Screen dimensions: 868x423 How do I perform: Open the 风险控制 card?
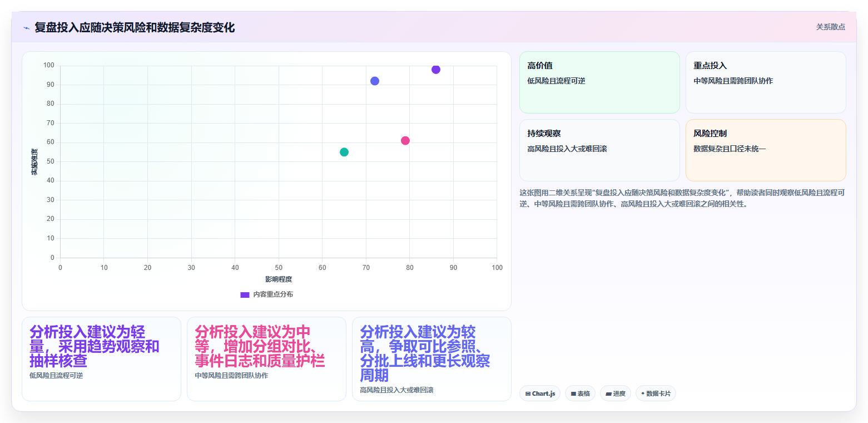click(766, 150)
